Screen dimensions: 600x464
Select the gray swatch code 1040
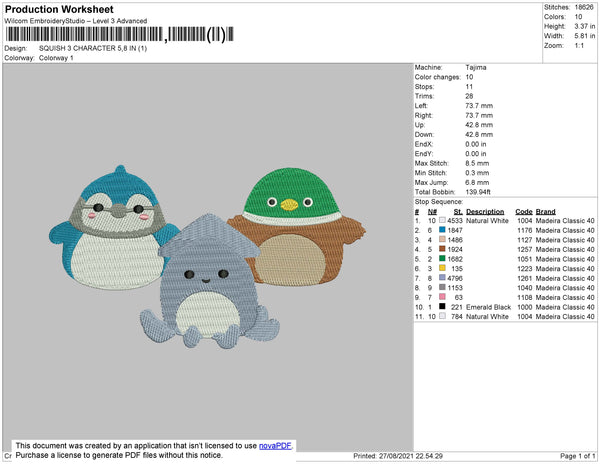(x=442, y=288)
